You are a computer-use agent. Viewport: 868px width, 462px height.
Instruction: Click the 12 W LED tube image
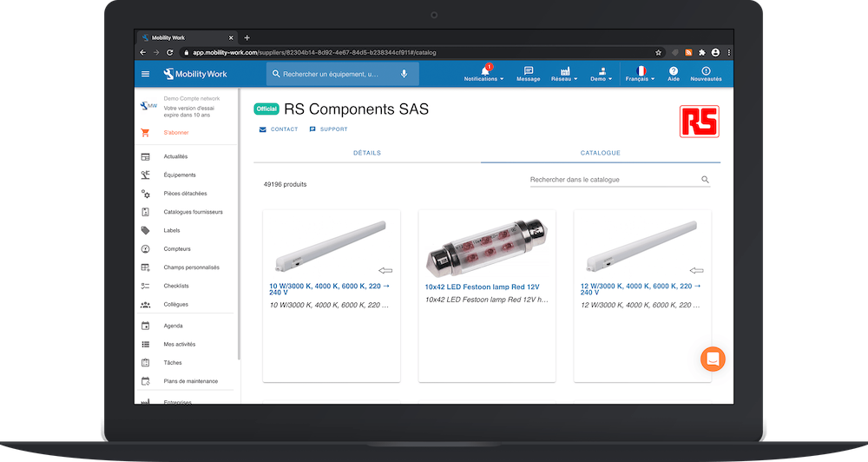(641, 246)
